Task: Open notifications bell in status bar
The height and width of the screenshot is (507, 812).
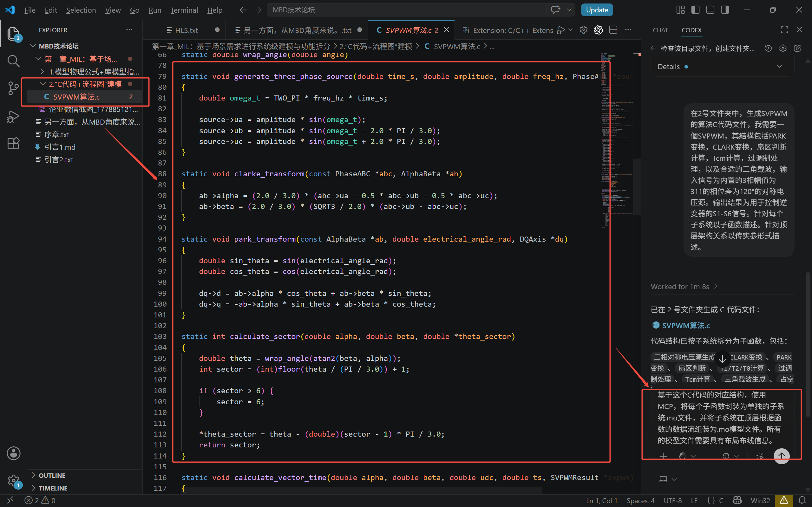Action: point(802,501)
